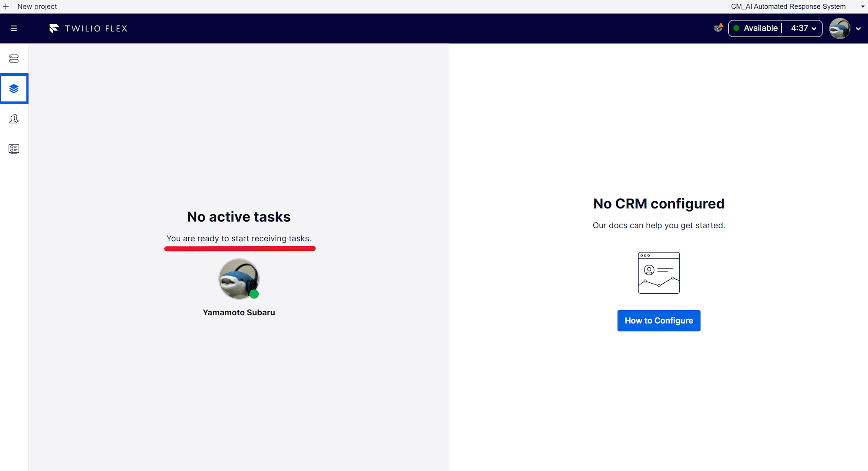Select the Agent Desktop layers icon
868x471 pixels.
[14, 89]
